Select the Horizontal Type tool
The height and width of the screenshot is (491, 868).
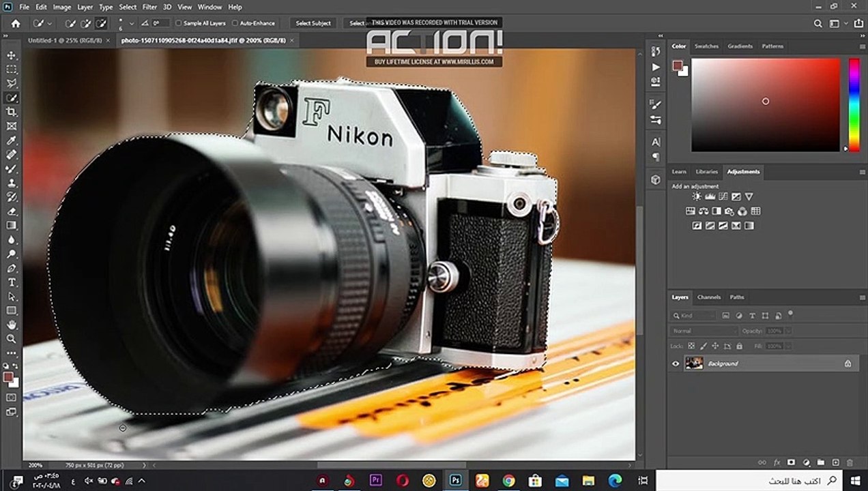(11, 282)
